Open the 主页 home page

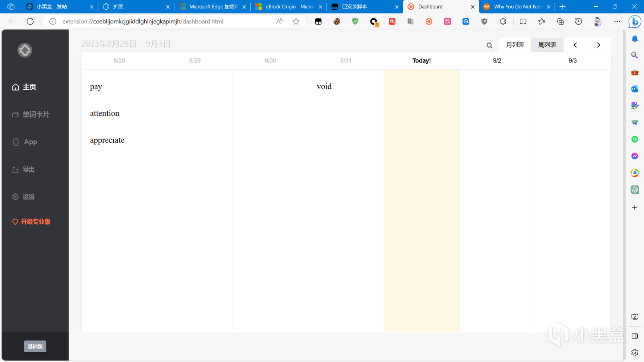[x=24, y=87]
